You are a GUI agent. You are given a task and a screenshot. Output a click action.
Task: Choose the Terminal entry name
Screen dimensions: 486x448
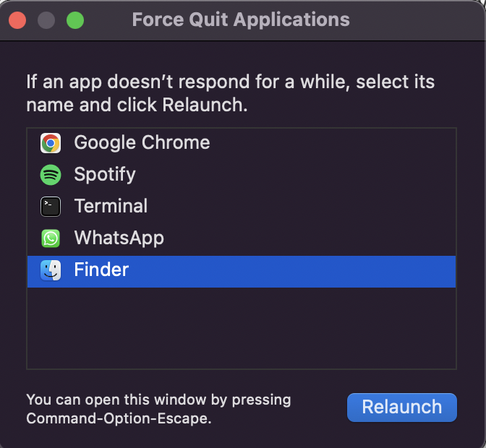tap(111, 206)
